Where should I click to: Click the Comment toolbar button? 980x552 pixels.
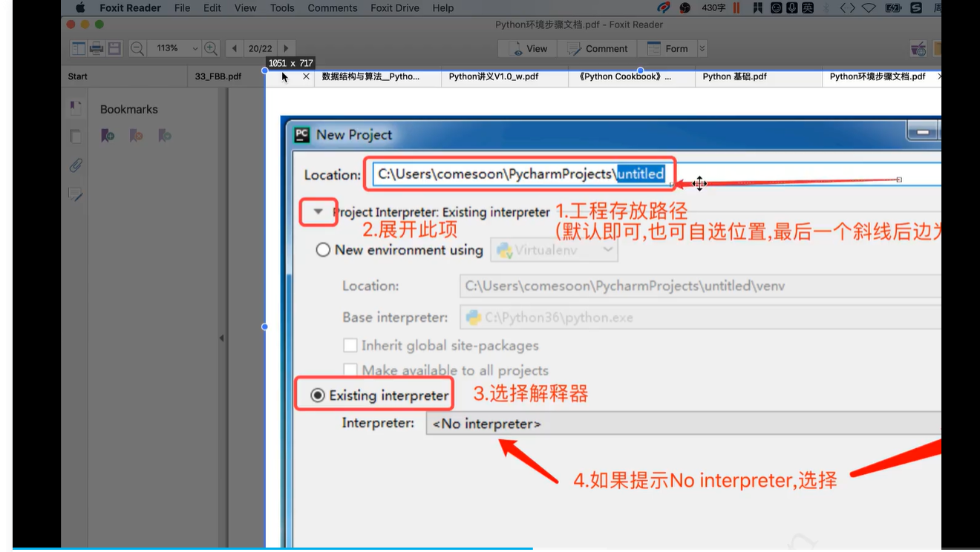[x=598, y=48]
